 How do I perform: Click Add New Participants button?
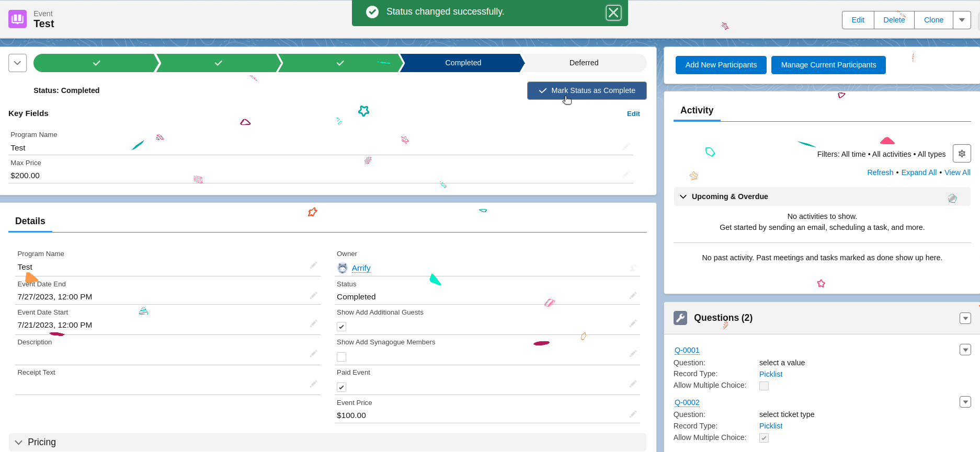[721, 65]
